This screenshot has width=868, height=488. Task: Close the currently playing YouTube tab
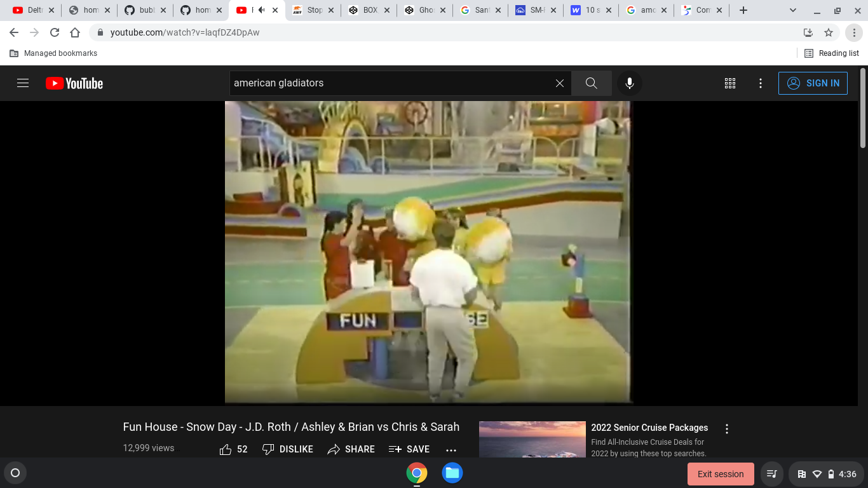(275, 10)
